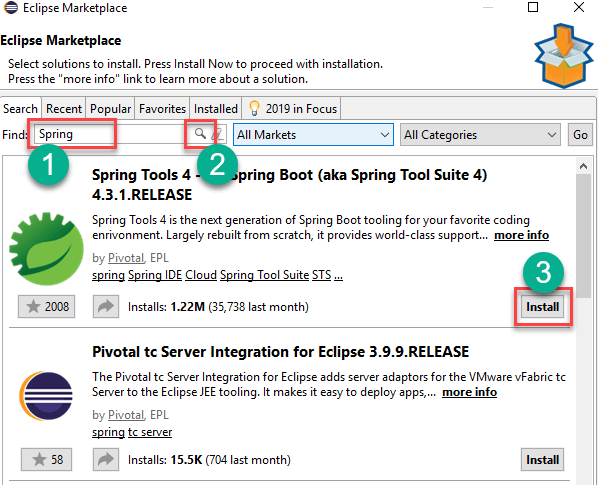This screenshot has height=485, width=598.
Task: Click the Pivotal tc Server Eclipse logo
Action: (46, 395)
